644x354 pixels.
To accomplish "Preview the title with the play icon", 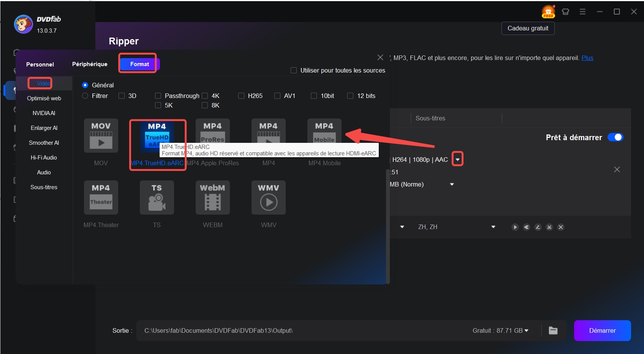I will [515, 227].
